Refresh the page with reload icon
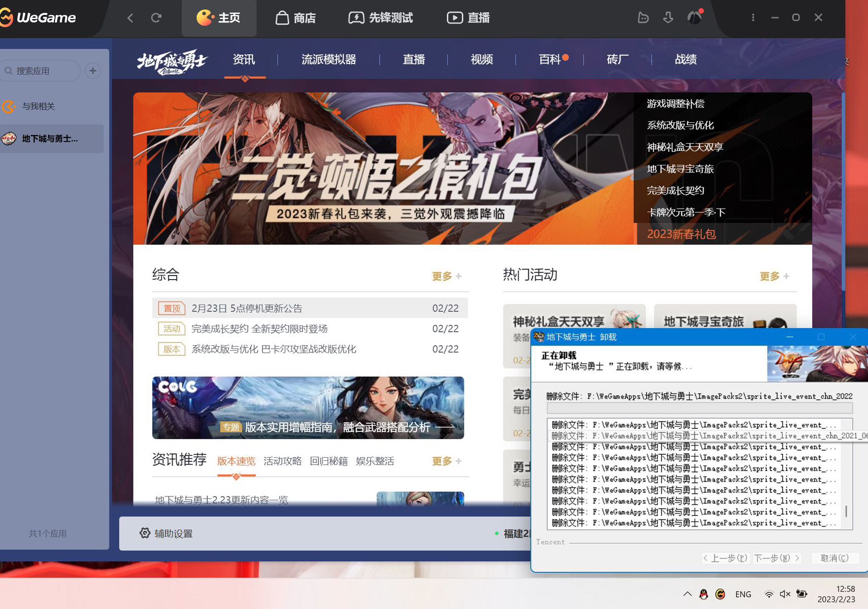 [x=156, y=18]
